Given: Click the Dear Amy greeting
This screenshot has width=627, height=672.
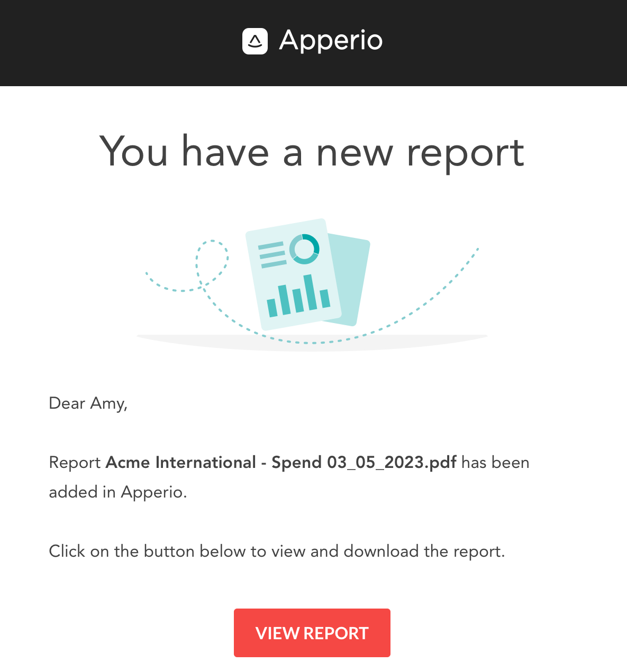Looking at the screenshot, I should point(88,403).
